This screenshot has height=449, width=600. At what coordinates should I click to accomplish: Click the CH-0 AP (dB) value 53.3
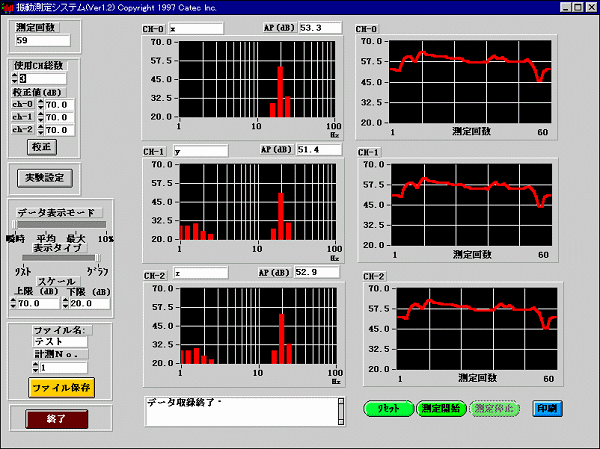pyautogui.click(x=320, y=28)
